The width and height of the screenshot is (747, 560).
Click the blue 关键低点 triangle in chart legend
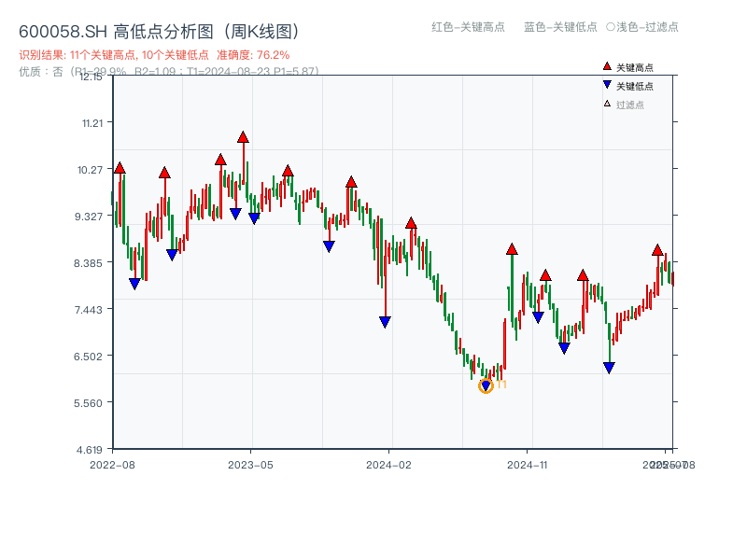[x=605, y=83]
